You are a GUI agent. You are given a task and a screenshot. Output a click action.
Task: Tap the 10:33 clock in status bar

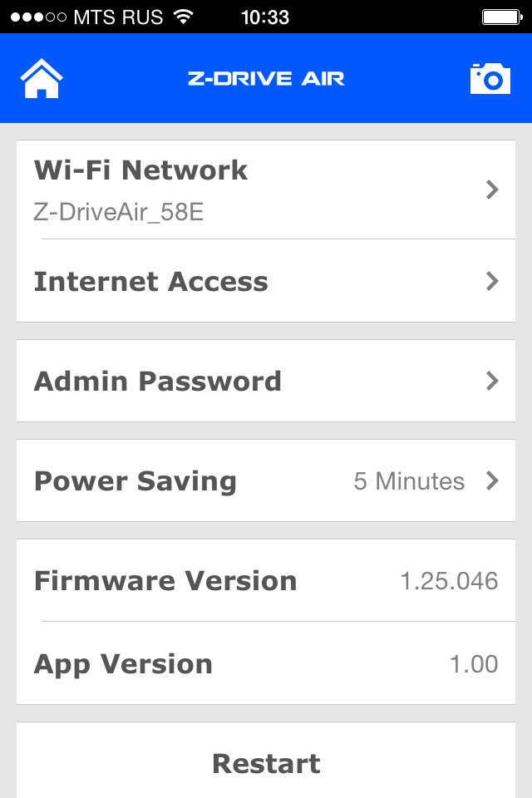[265, 17]
